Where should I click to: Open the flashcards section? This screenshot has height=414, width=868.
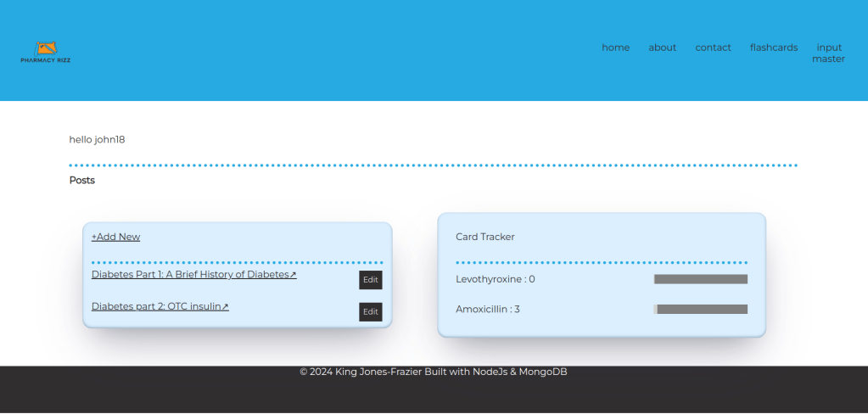(773, 48)
